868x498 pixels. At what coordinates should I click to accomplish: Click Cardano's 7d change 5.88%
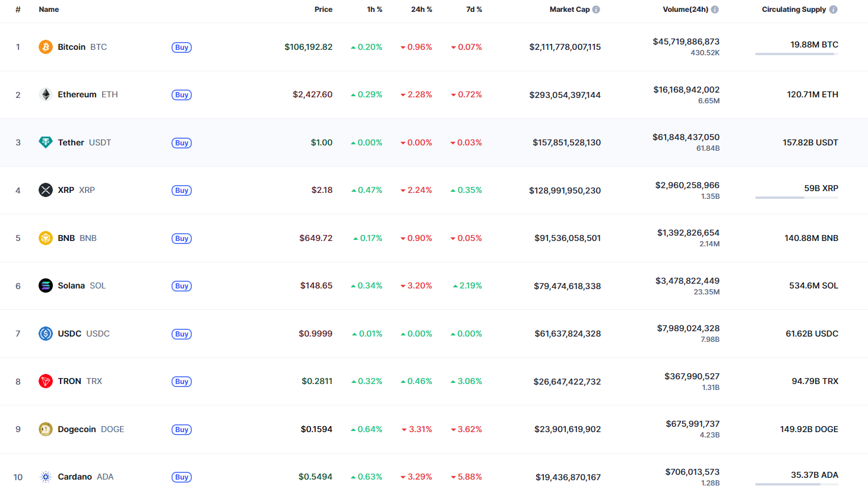pyautogui.click(x=466, y=477)
